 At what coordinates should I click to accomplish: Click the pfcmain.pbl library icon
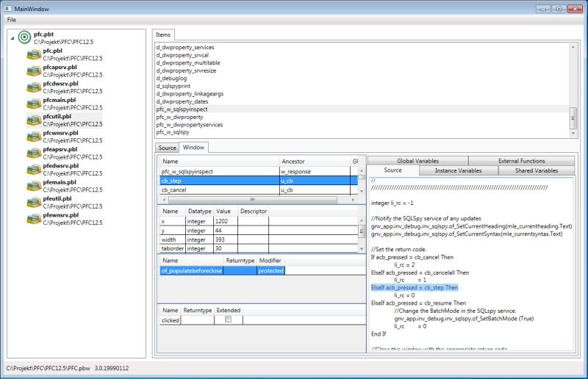point(34,104)
